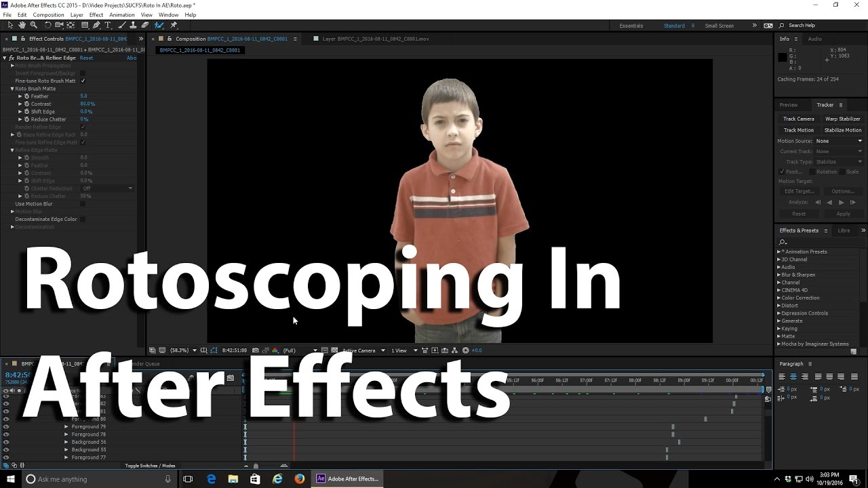Toggle region of interest icon in viewer
Viewport: 868px width, 488px height.
324,350
